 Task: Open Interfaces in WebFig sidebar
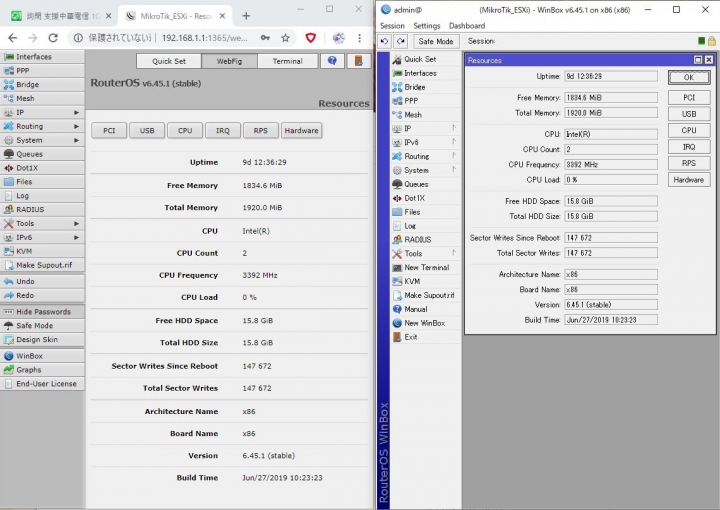[42, 57]
